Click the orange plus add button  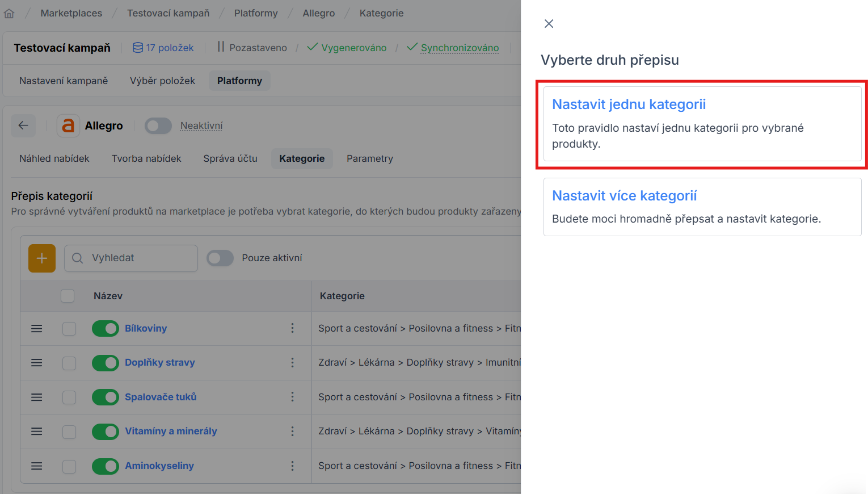[x=42, y=258]
